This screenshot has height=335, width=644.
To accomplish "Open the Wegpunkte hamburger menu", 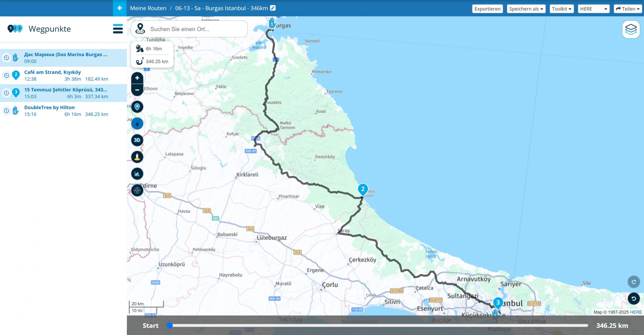I will (x=118, y=29).
